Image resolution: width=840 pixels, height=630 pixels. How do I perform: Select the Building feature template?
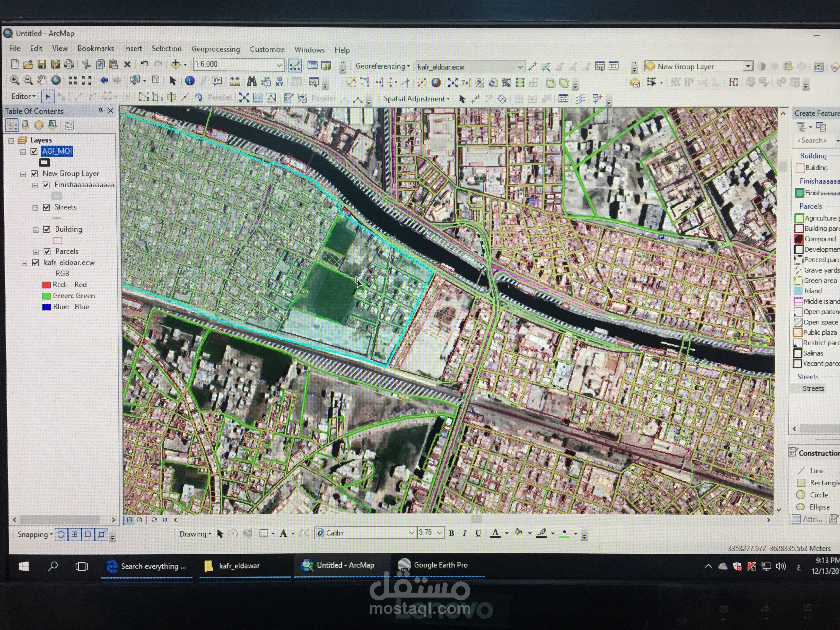pos(812,168)
